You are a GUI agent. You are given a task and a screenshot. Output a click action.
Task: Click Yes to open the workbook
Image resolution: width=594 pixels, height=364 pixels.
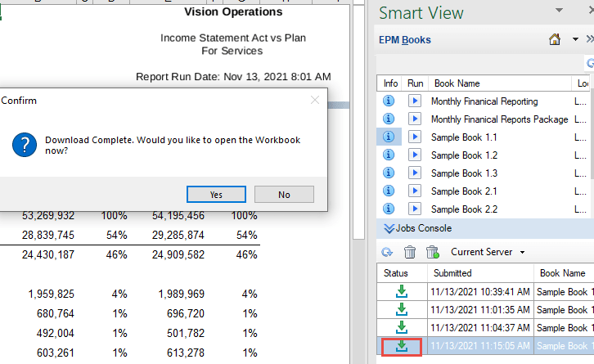point(216,195)
